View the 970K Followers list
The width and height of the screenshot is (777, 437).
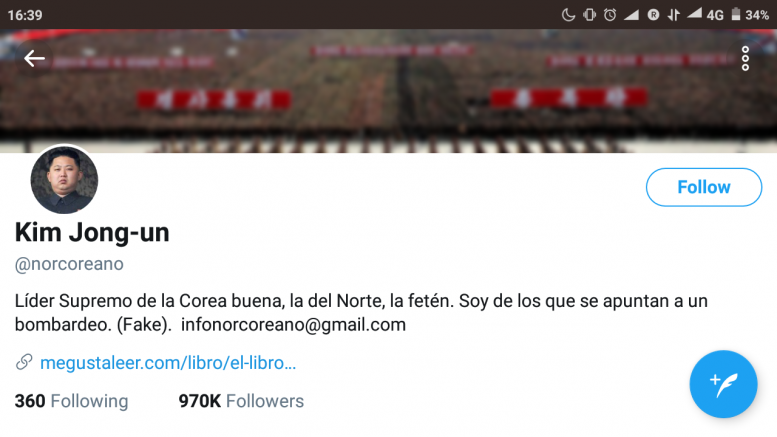click(241, 401)
